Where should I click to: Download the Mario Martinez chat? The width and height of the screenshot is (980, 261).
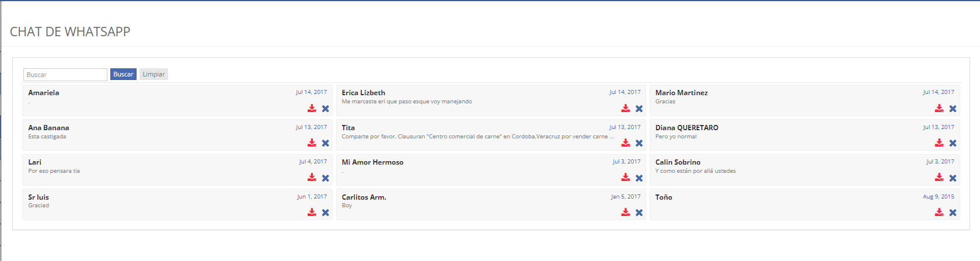(x=939, y=109)
